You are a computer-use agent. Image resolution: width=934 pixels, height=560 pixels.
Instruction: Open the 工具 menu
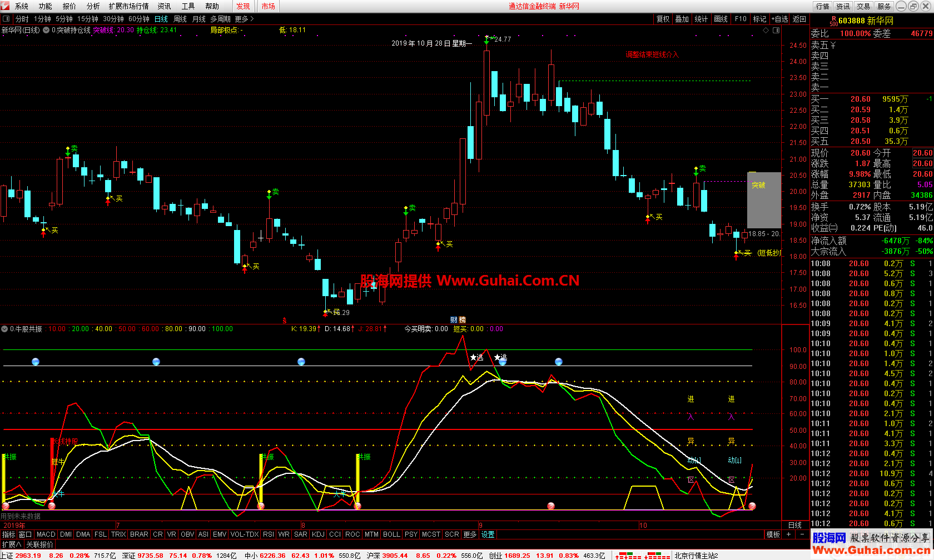188,6
